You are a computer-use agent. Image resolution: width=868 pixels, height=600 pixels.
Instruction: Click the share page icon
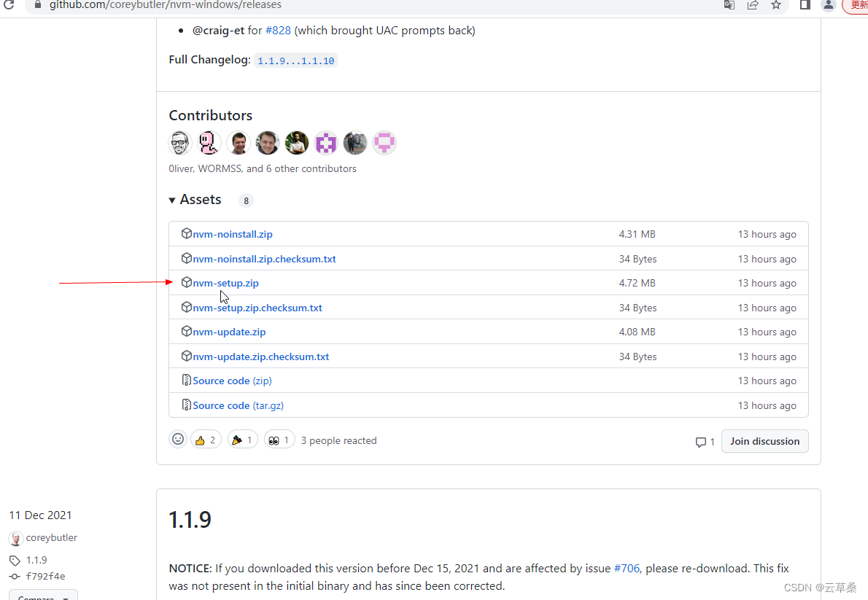click(x=752, y=5)
